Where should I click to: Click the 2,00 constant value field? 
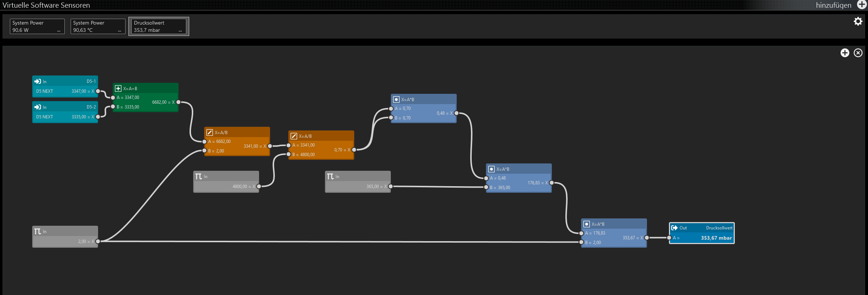click(x=65, y=241)
